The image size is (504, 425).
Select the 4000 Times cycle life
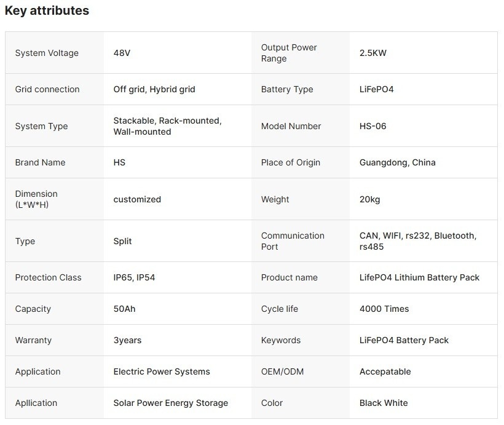[384, 309]
